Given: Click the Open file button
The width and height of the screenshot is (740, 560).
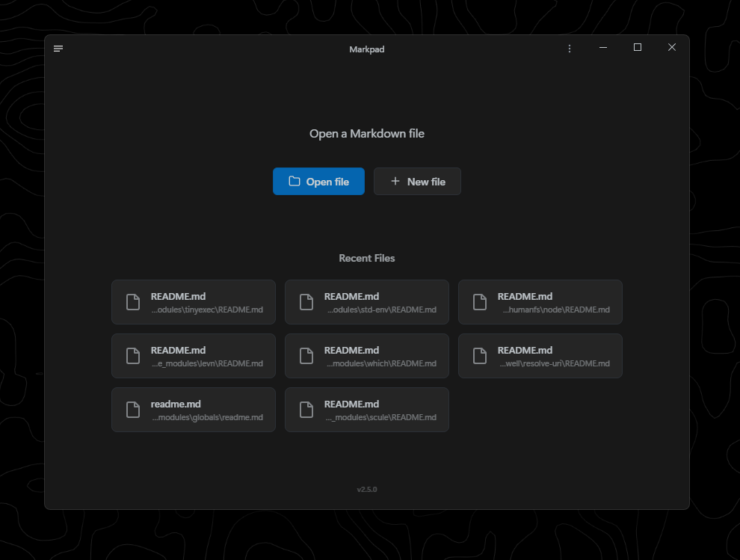Looking at the screenshot, I should [x=318, y=181].
